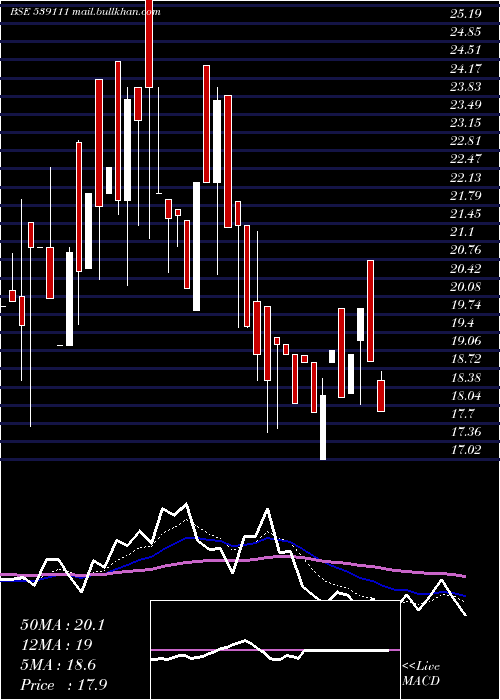Click the <<Live MACD label
The width and height of the screenshot is (500, 700).
tap(421, 674)
